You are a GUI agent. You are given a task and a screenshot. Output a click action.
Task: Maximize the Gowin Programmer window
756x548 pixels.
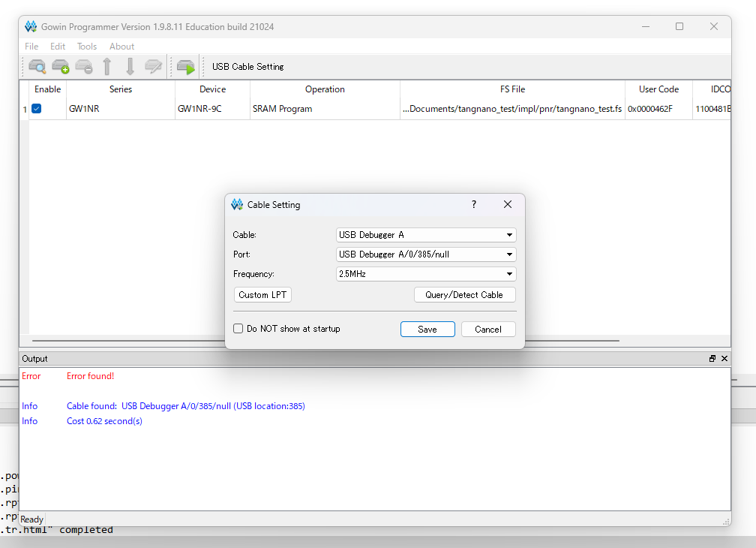coord(679,26)
